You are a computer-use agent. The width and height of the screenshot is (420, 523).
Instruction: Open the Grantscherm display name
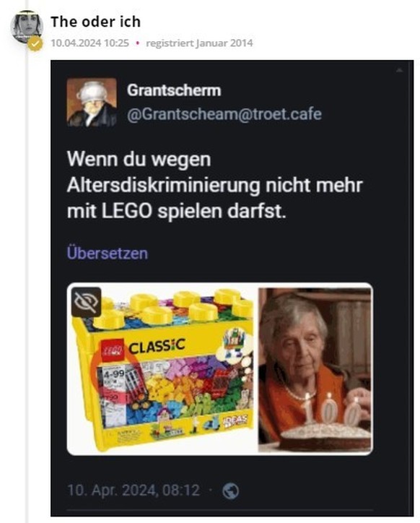coord(174,90)
